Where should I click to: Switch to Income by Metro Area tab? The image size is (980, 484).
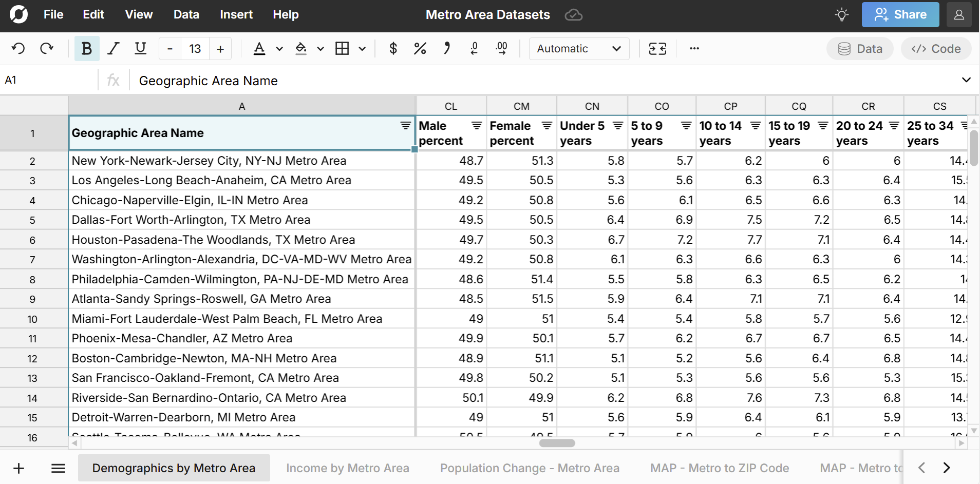point(347,468)
